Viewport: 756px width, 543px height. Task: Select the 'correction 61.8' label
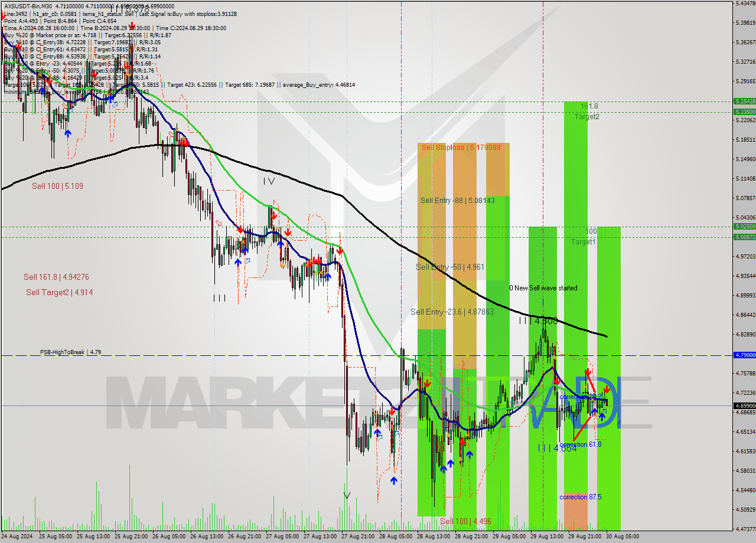(x=581, y=444)
